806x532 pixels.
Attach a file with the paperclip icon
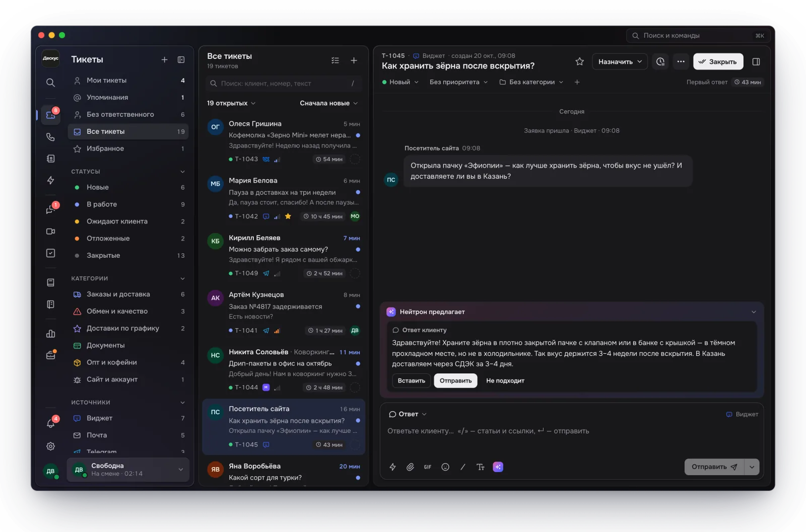tap(410, 467)
